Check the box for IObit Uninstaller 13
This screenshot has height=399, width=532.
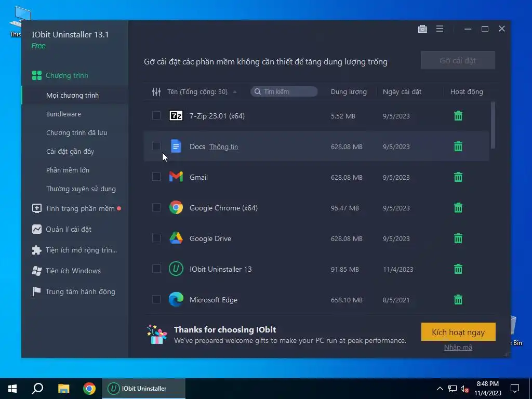click(156, 269)
